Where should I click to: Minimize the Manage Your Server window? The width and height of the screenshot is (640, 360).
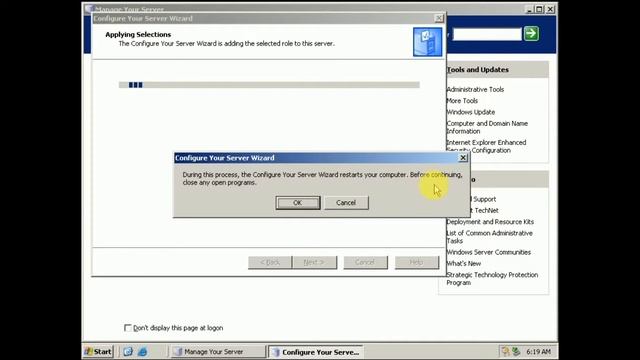click(x=529, y=9)
